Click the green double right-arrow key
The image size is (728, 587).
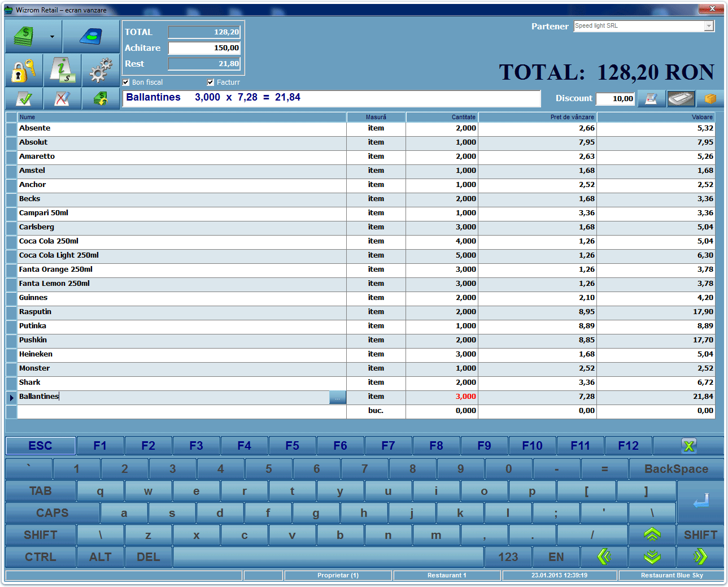point(700,557)
